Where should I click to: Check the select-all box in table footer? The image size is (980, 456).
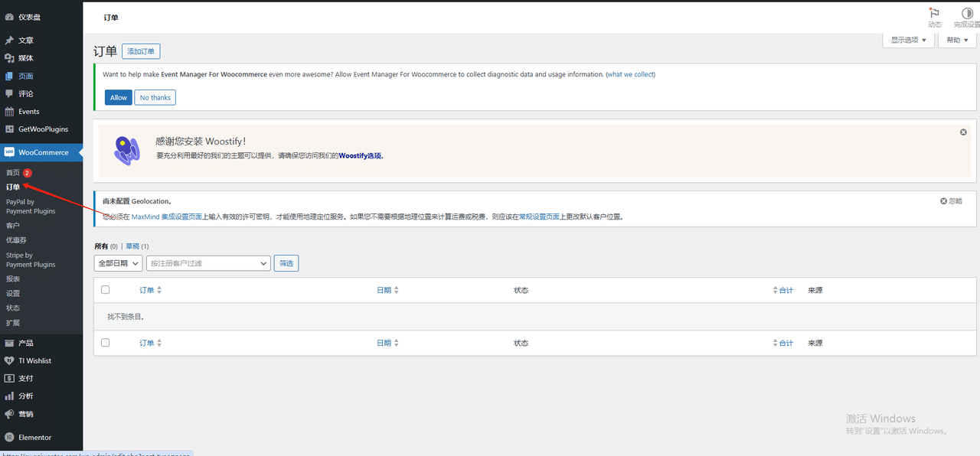point(106,343)
